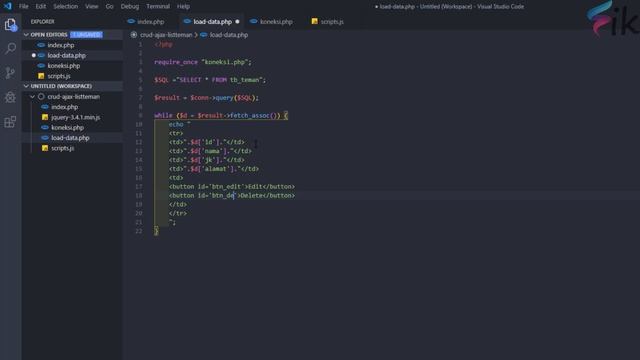Switch to the scripts.js editor tab

coord(332,22)
